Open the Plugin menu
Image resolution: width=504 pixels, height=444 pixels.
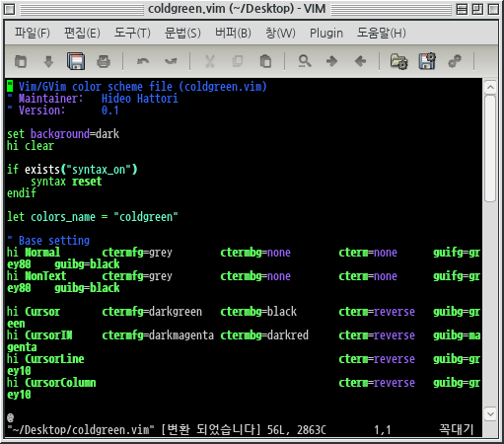[326, 34]
